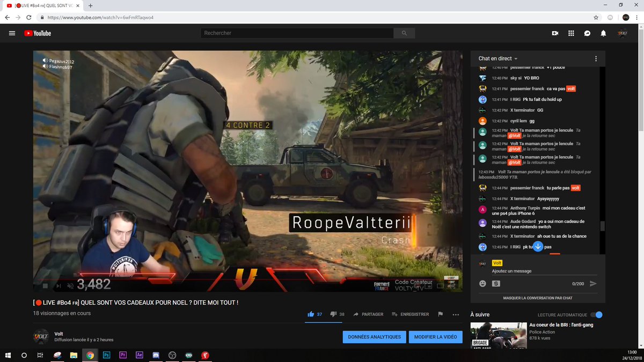
Task: Open Premiere Pro from the taskbar
Action: pyautogui.click(x=123, y=355)
